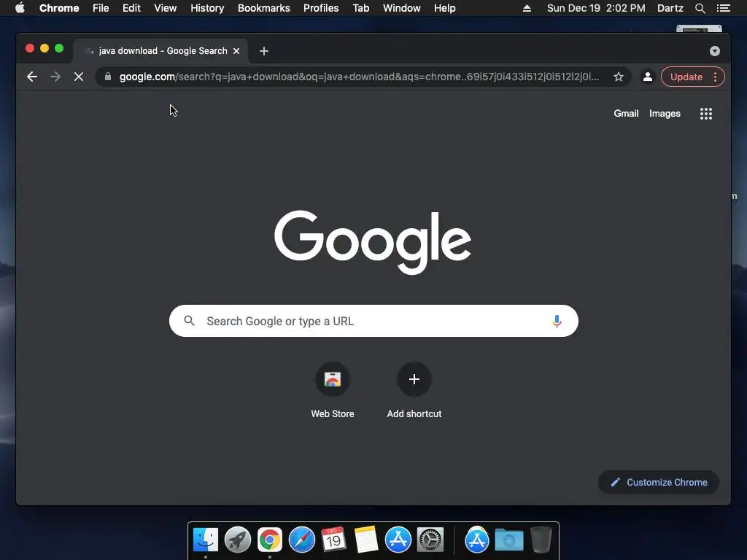The image size is (747, 560).
Task: Open Notification Center list icon
Action: (723, 8)
